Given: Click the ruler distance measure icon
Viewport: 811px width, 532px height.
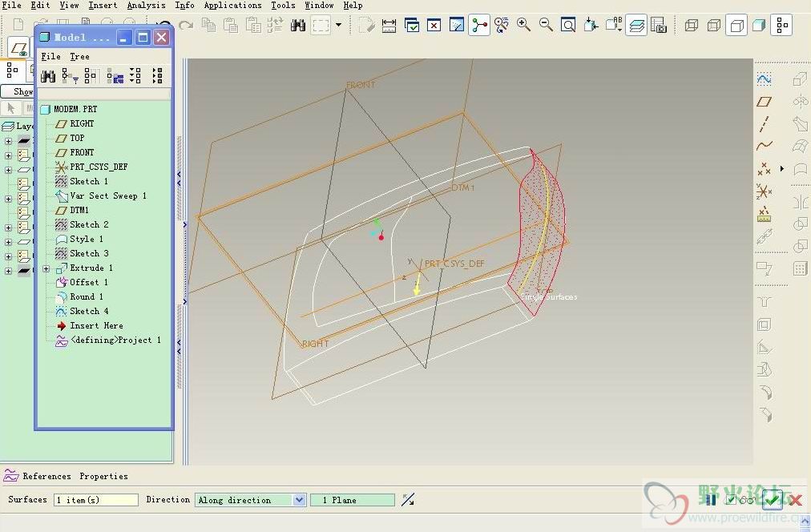Looking at the screenshot, I should [x=389, y=25].
